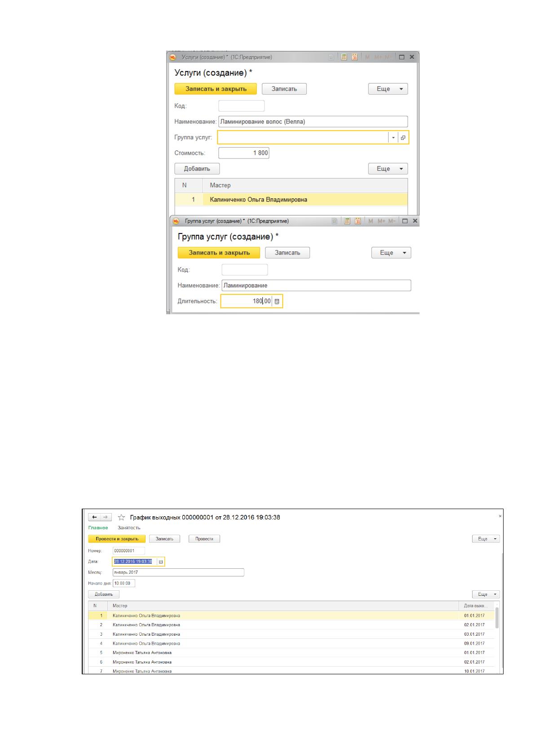Open the Еще menu above the Мастер table
Image resolution: width=535 pixels, height=756 pixels.
(388, 169)
